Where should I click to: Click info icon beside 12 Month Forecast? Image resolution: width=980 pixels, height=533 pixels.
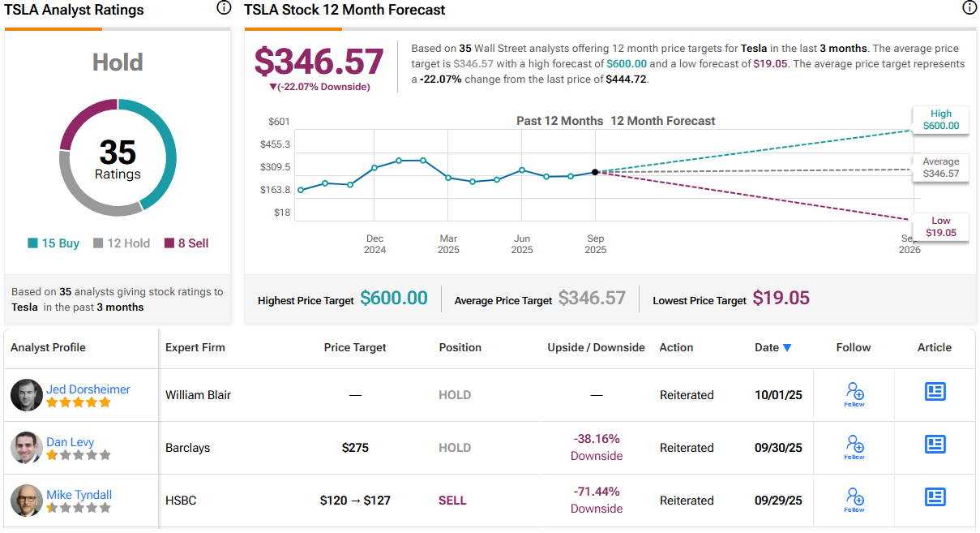coord(969,8)
